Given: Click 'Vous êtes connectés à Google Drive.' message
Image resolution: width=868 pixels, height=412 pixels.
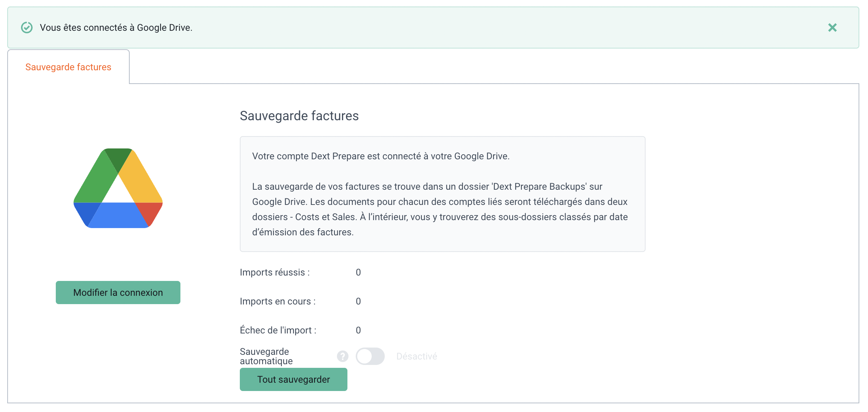Looking at the screenshot, I should click(116, 28).
